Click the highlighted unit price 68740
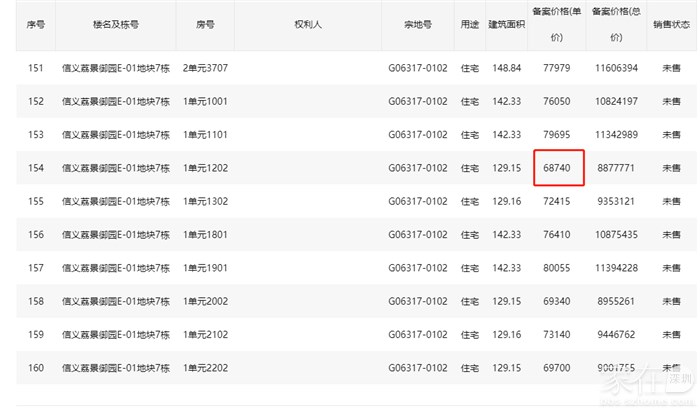This screenshot has width=700, height=409. pyautogui.click(x=557, y=168)
